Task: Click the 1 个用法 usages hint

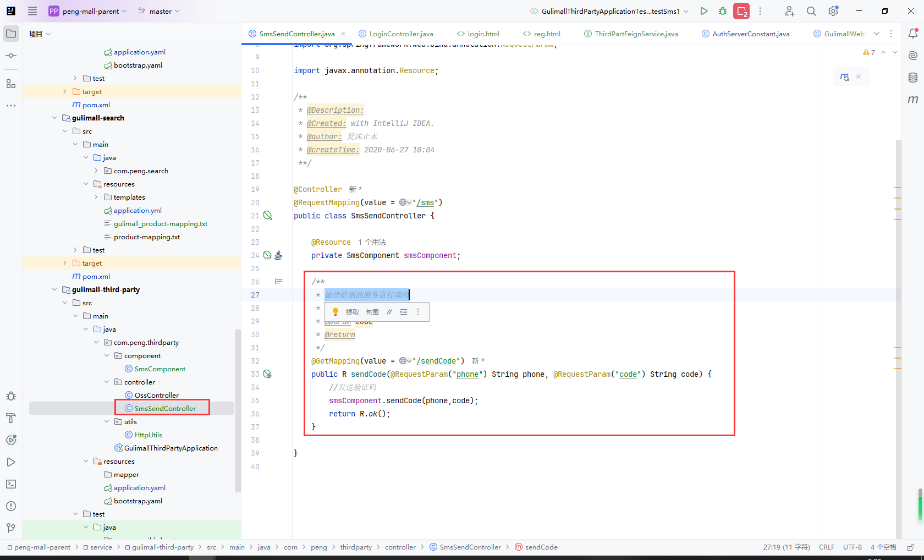Action: coord(372,242)
